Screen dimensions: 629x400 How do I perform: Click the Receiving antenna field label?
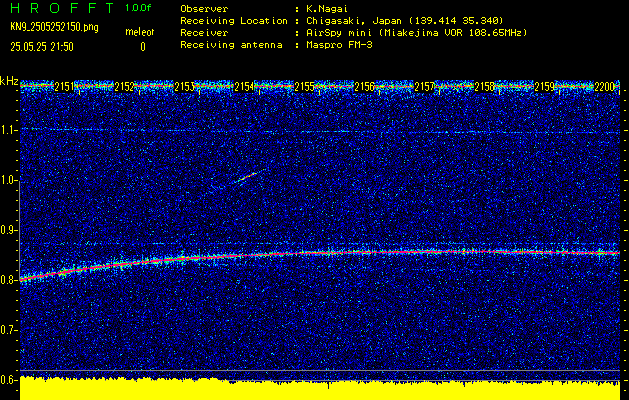pos(231,45)
